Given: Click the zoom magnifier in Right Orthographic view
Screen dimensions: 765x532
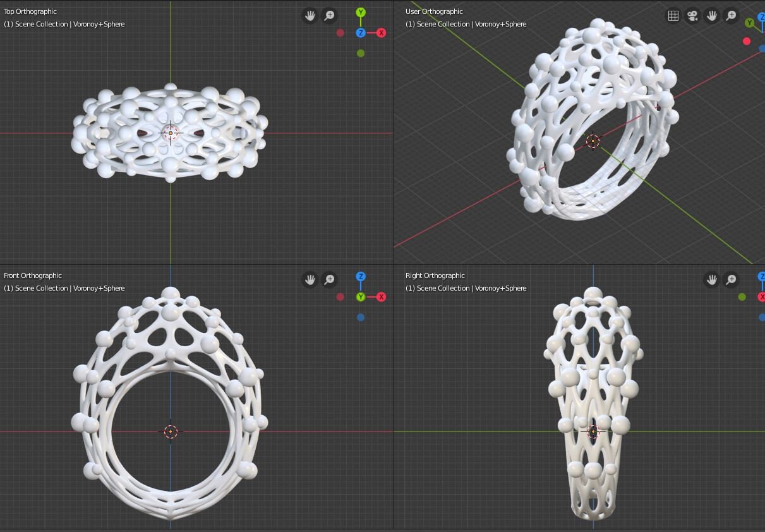Looking at the screenshot, I should 731,279.
